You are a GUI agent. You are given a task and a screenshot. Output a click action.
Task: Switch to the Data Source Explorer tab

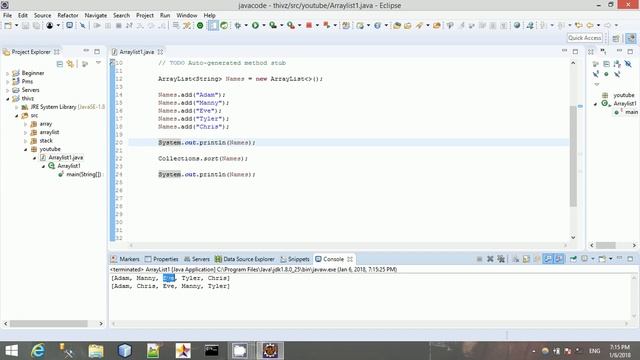click(244, 259)
